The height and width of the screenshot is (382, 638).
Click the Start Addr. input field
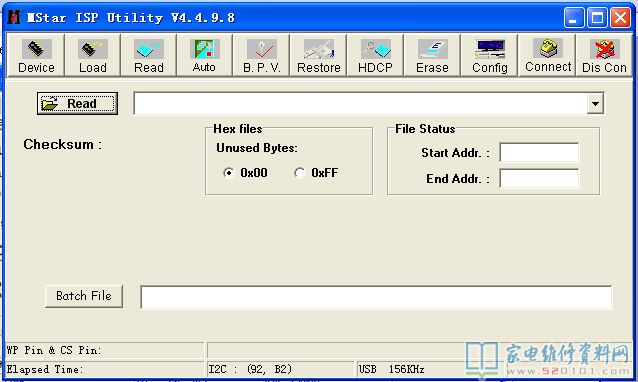[x=539, y=153]
